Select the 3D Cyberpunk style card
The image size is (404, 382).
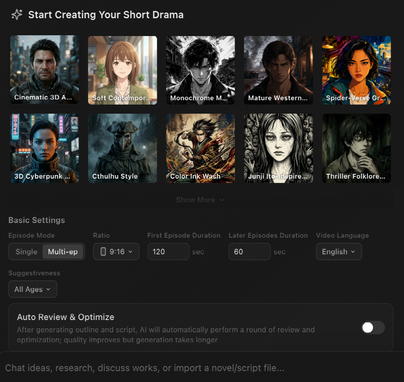[x=45, y=148]
